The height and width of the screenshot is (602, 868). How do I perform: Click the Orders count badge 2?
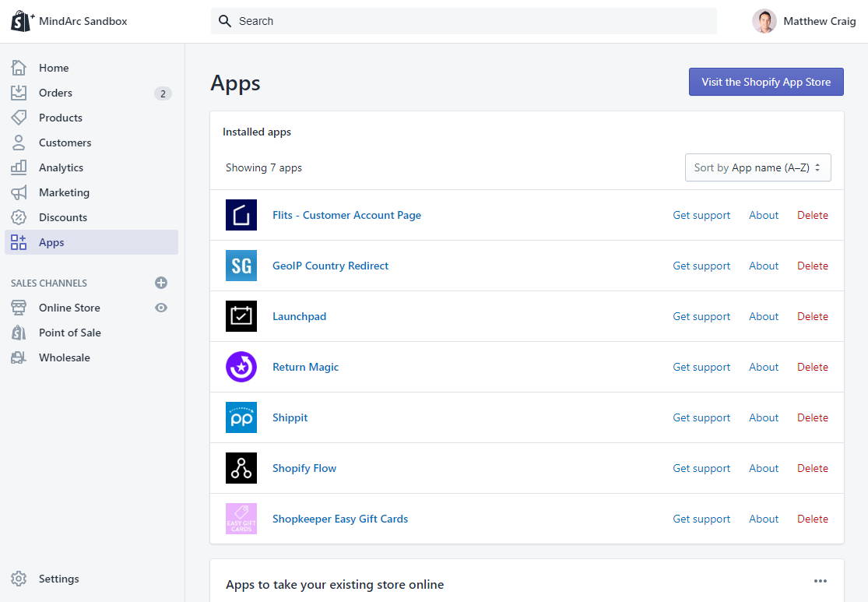tap(163, 93)
